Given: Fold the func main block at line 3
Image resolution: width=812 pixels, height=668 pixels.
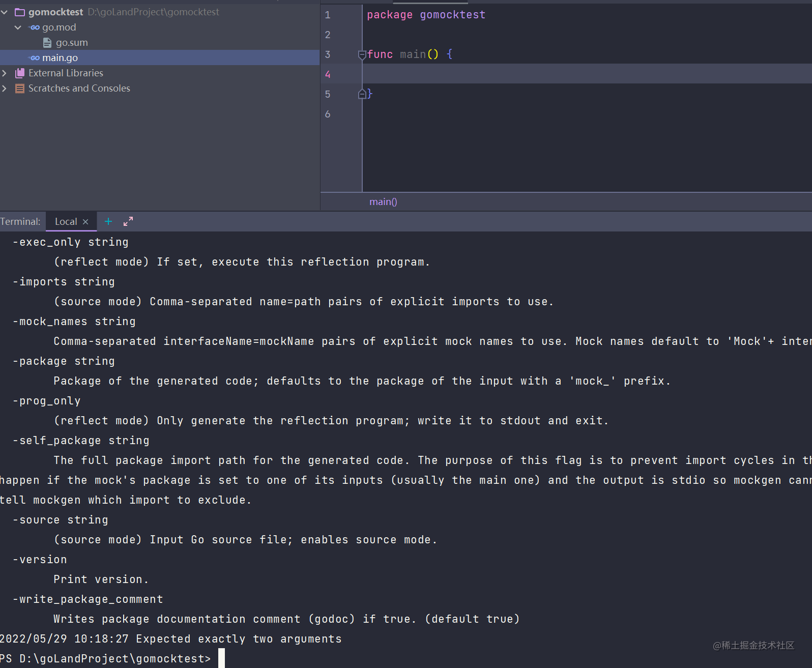Looking at the screenshot, I should [362, 55].
